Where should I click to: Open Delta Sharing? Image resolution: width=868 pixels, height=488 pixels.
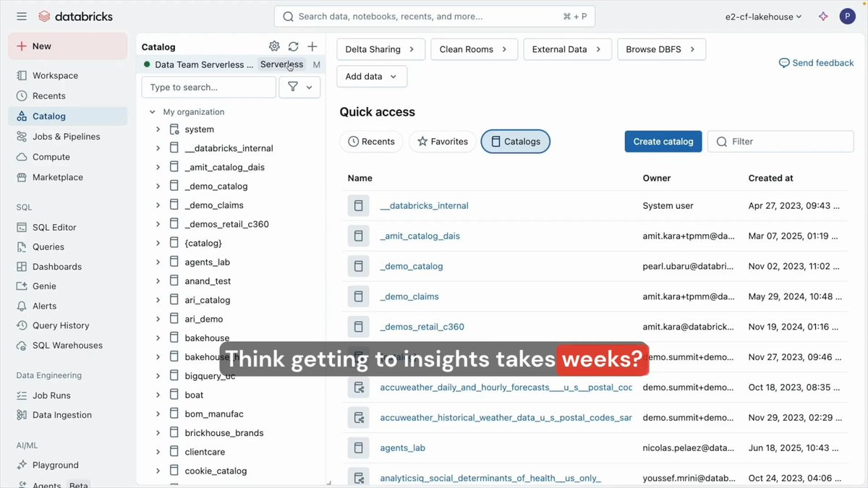tap(380, 49)
